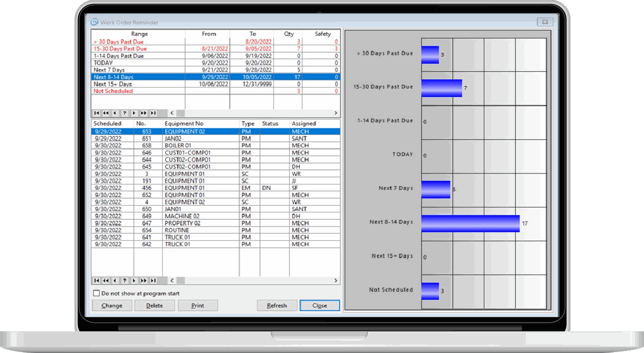Image resolution: width=644 pixels, height=353 pixels.
Task: Click the left scroll arrow of the range grid scrollbar
Action: point(172,113)
